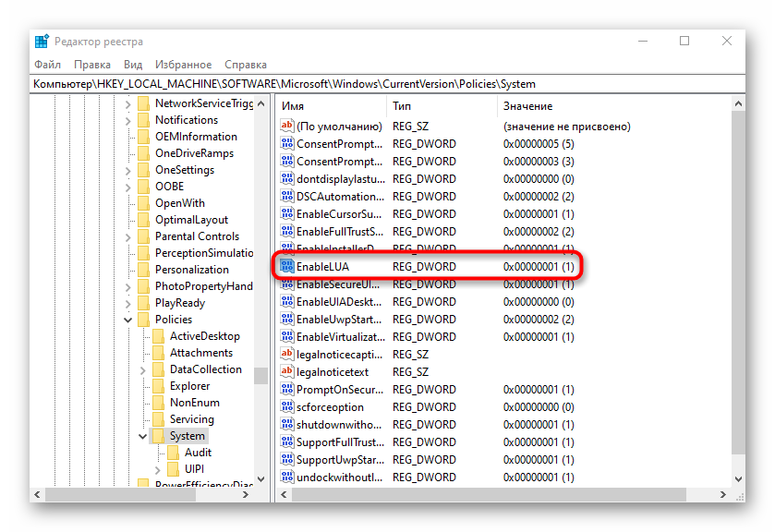
Task: Click the default (По умолчанию) value icon
Action: coord(286,127)
